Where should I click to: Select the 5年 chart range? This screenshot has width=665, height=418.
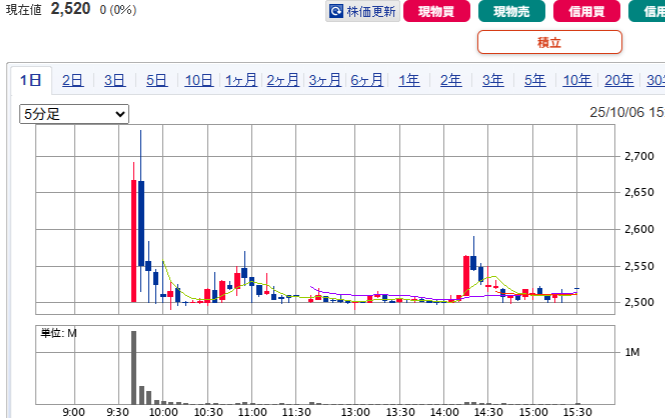point(535,81)
